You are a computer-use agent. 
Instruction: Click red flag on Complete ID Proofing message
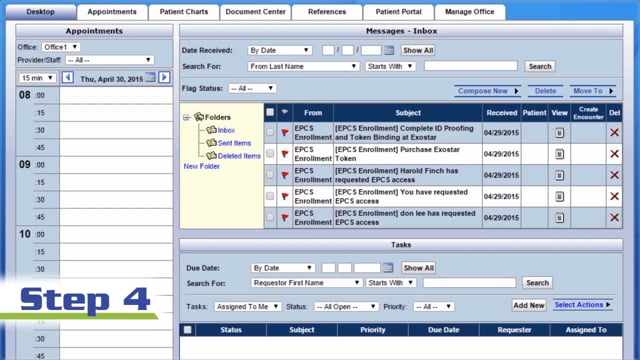285,133
